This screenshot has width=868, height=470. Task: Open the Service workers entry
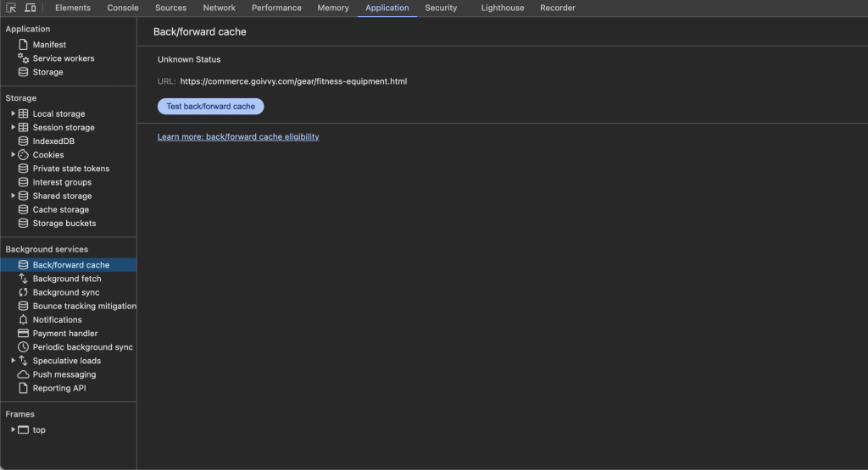coord(63,58)
